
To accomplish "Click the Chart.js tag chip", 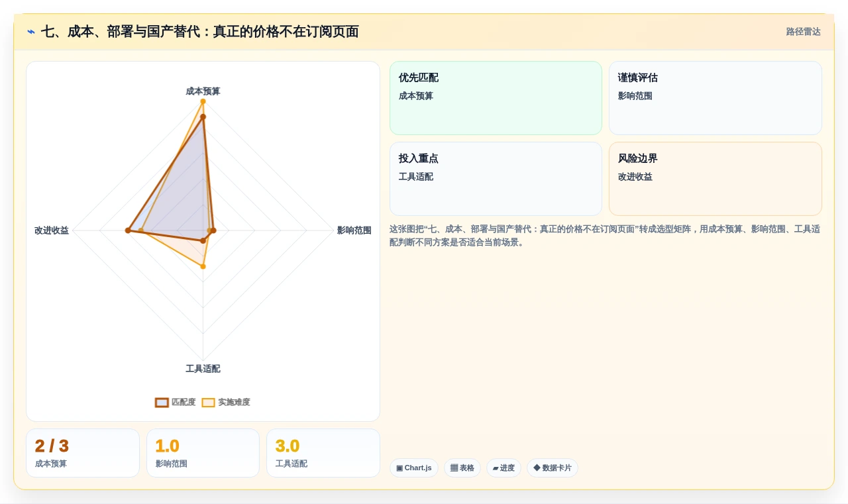I will point(414,468).
